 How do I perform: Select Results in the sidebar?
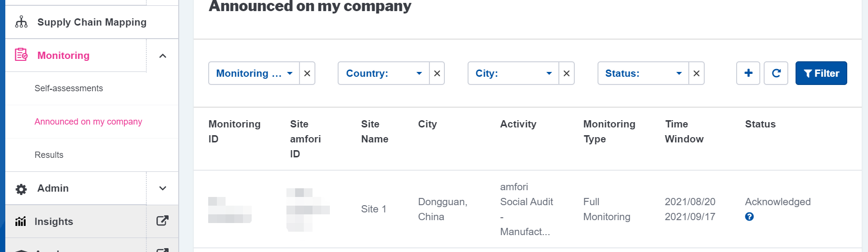[49, 155]
